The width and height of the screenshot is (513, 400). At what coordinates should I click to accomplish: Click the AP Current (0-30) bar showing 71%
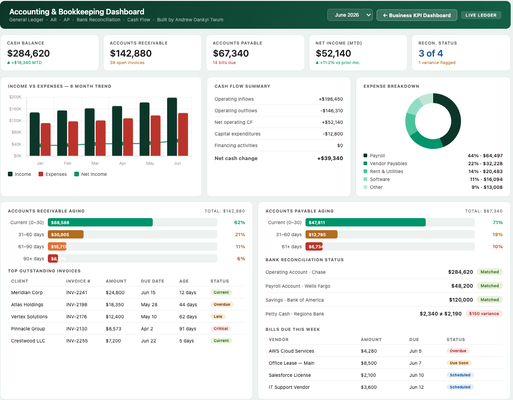coord(366,222)
